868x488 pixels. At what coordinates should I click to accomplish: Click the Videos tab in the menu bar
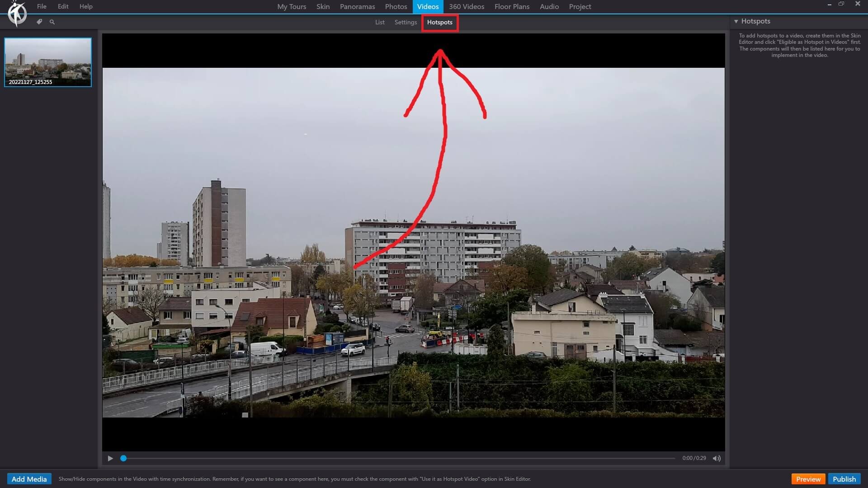pyautogui.click(x=429, y=7)
